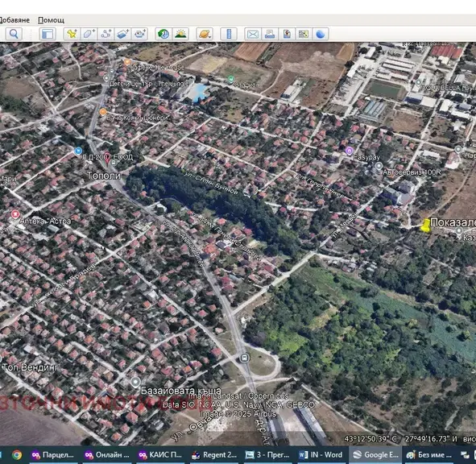Switch to the Regent 2... taskbar window
The height and width of the screenshot is (464, 476).
point(215,454)
